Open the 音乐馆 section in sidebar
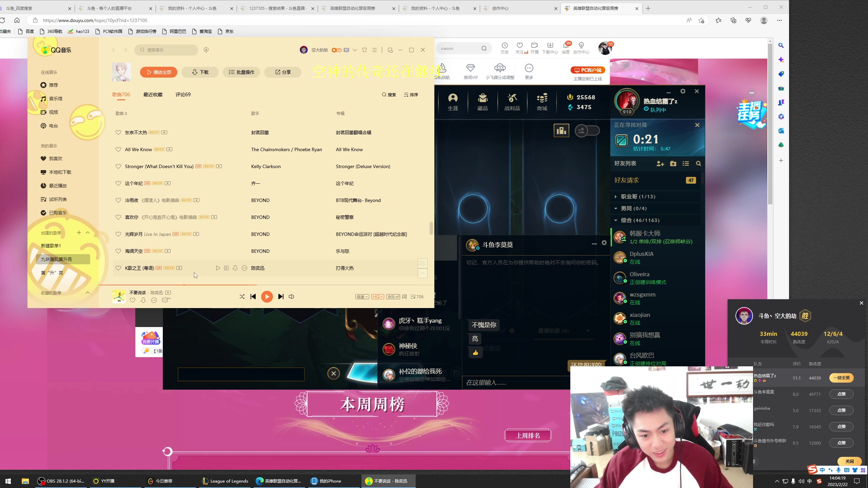This screenshot has height=488, width=868. [52, 99]
